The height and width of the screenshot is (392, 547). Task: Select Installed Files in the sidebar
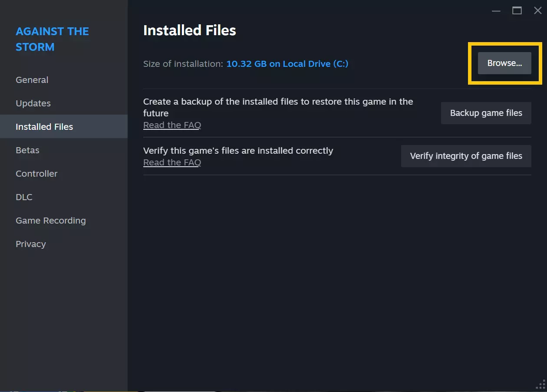44,127
